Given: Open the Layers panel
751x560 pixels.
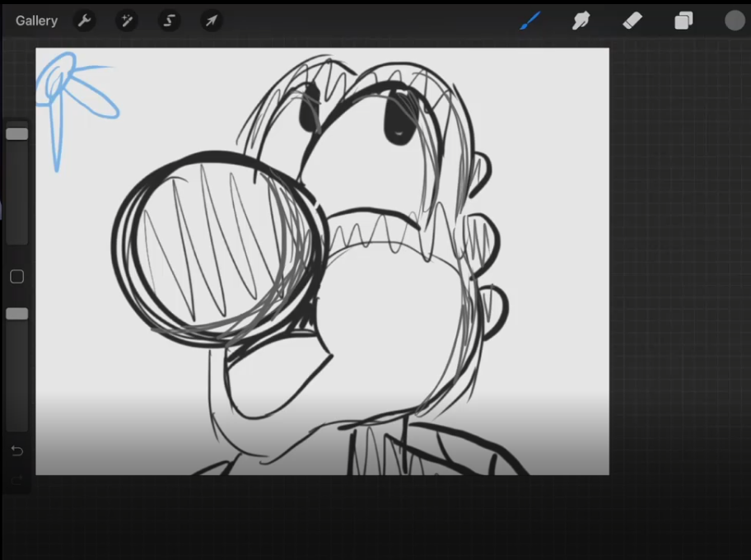Looking at the screenshot, I should 683,21.
